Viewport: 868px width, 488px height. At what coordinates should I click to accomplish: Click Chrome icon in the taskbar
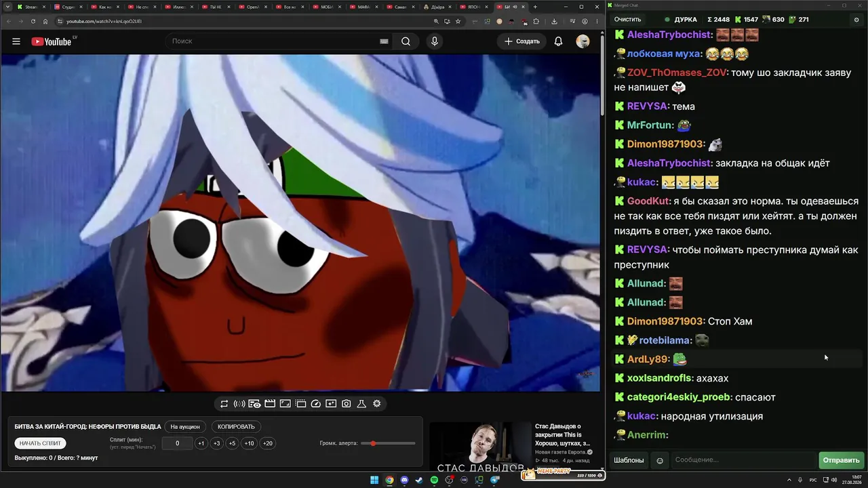pyautogui.click(x=389, y=481)
